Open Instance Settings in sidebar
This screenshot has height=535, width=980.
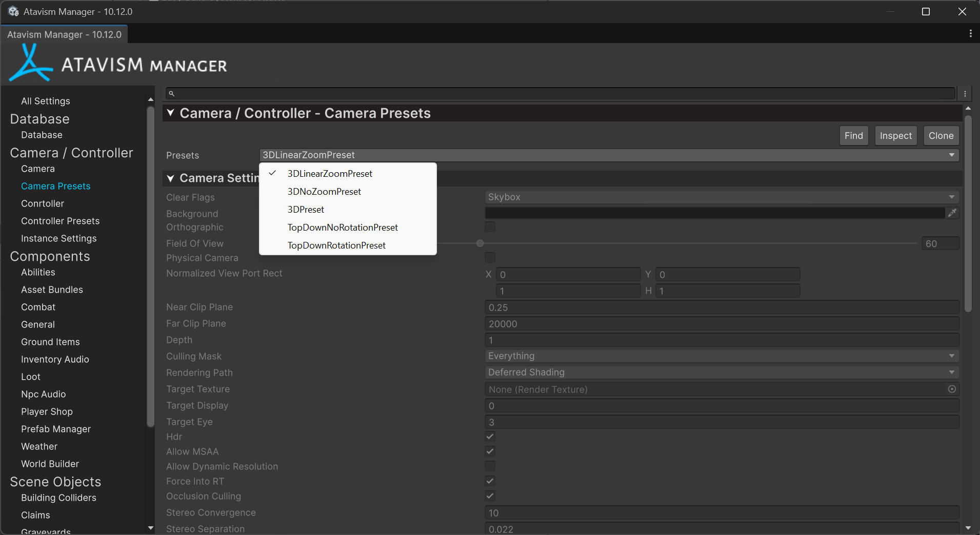click(x=58, y=238)
